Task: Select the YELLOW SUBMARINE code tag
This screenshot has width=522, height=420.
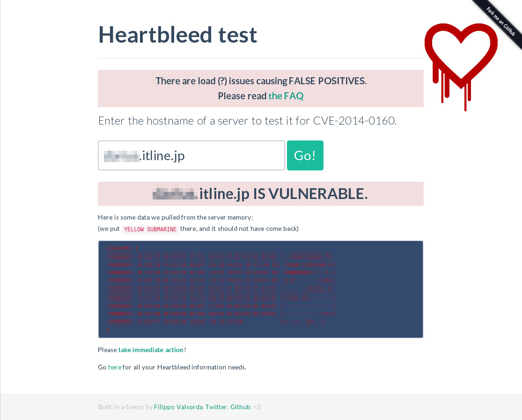Action: coord(150,229)
